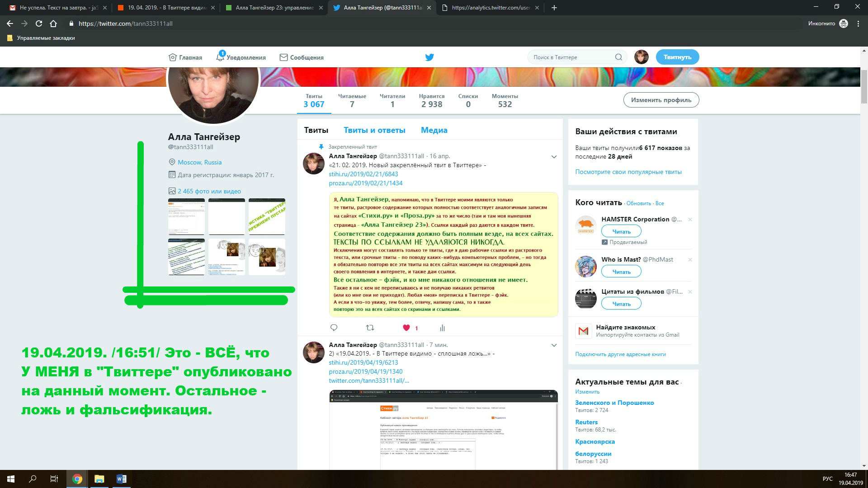Open Твиты 3 067 count
Viewport: 868px width, 488px height.
pos(314,100)
